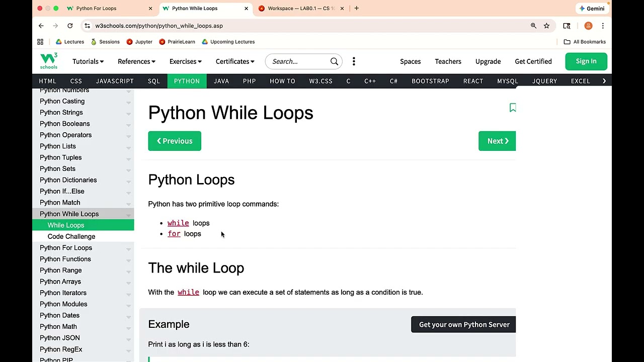The image size is (644, 362).
Task: Open Python For Loops in the sidebar
Action: (x=66, y=248)
